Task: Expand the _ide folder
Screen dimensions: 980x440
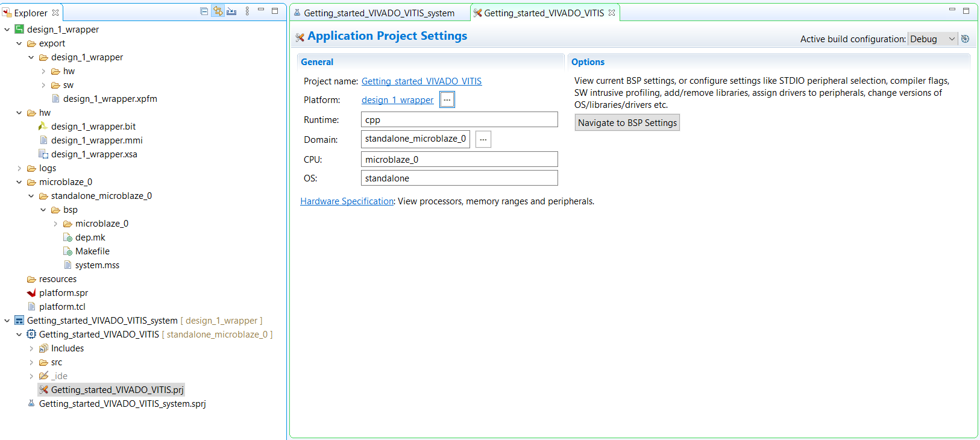Action: click(31, 376)
